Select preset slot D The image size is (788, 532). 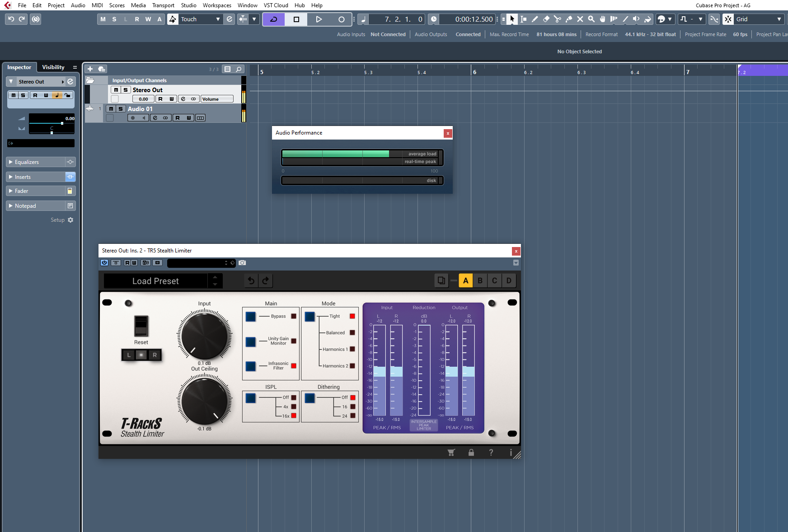pos(509,280)
